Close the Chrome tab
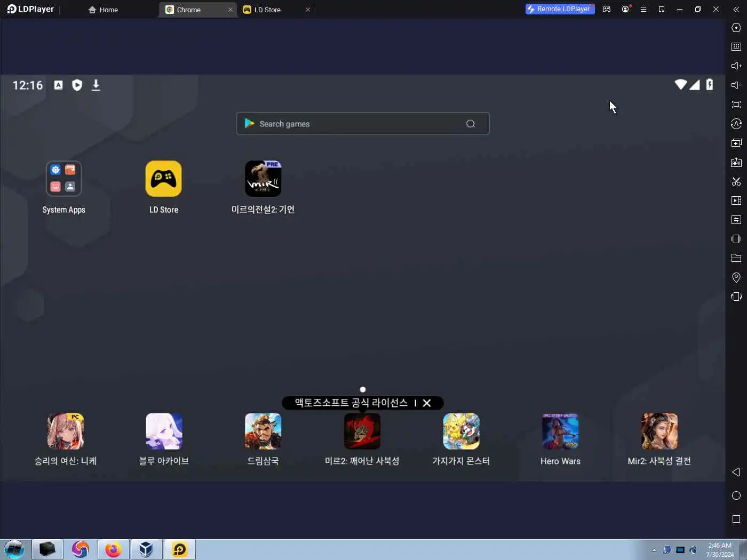Image resolution: width=747 pixels, height=560 pixels. tap(231, 10)
